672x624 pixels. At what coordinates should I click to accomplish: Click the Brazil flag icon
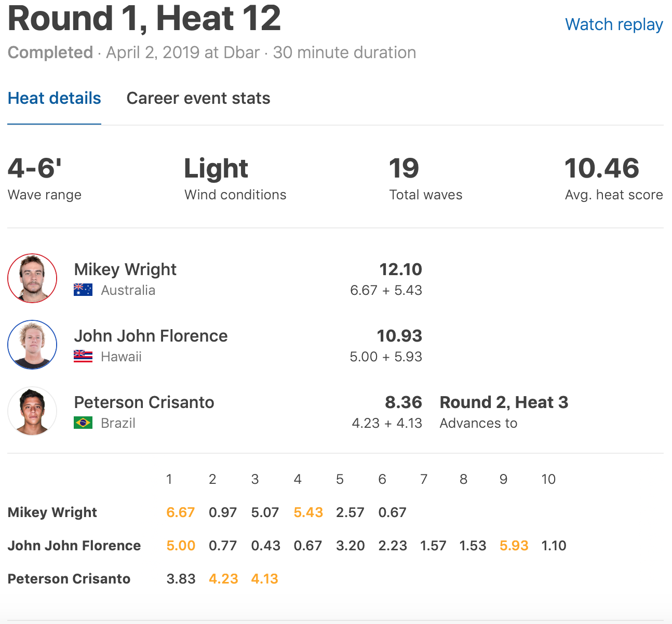pyautogui.click(x=83, y=423)
